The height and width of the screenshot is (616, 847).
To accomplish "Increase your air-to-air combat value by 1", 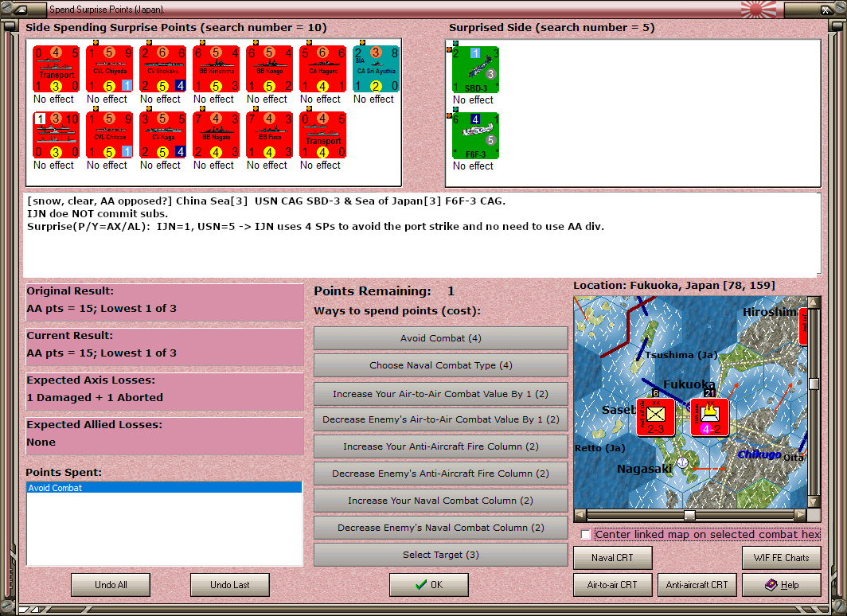I will [x=441, y=394].
